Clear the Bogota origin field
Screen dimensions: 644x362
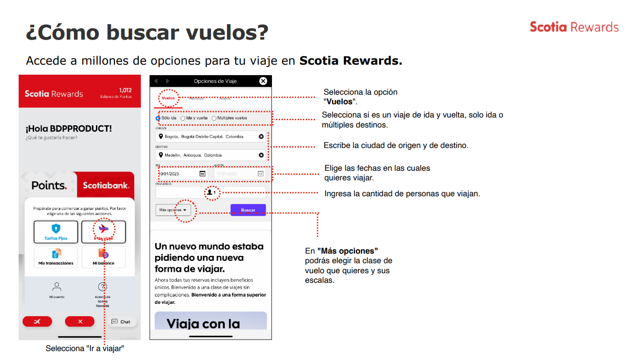(x=261, y=137)
